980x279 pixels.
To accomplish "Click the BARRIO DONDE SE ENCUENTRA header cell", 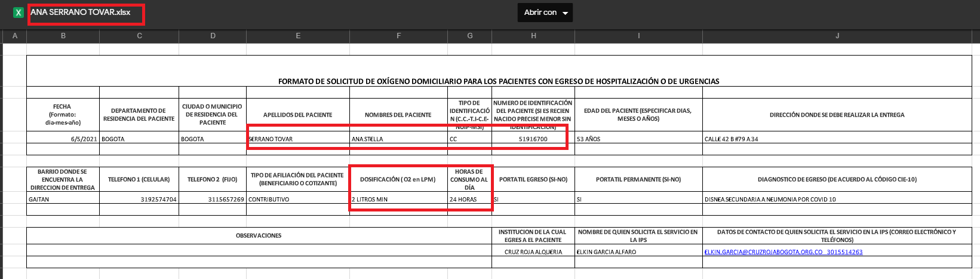I will [63, 179].
